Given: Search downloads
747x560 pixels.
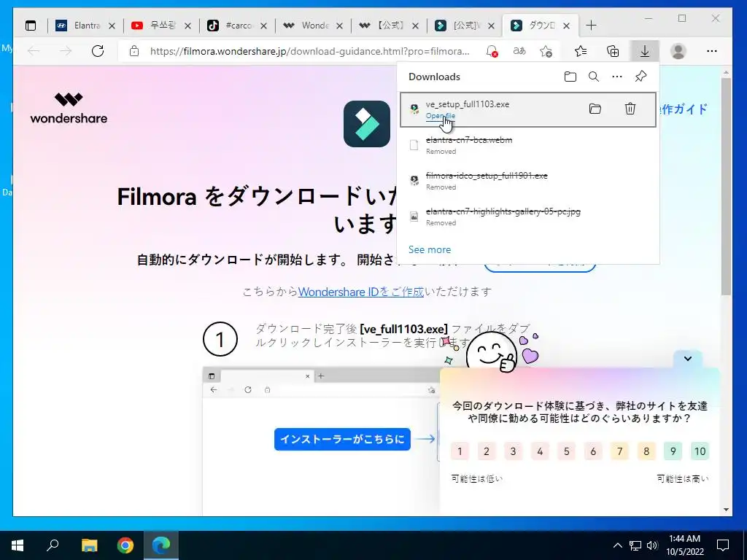Looking at the screenshot, I should (x=594, y=77).
